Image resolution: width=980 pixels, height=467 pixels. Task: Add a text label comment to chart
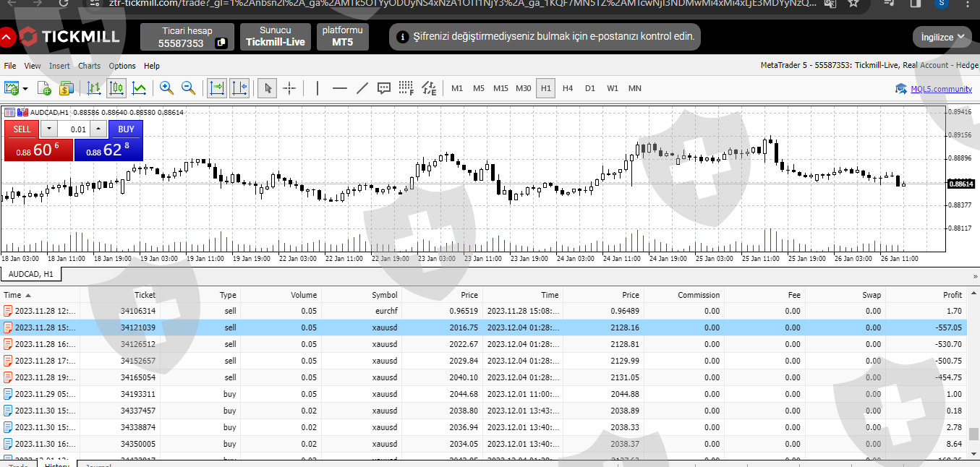tap(384, 88)
